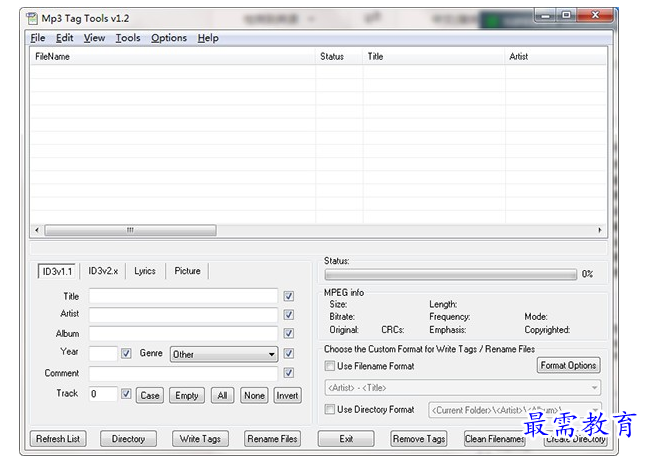Click the Empty button
The image size is (645, 456).
coord(187,396)
